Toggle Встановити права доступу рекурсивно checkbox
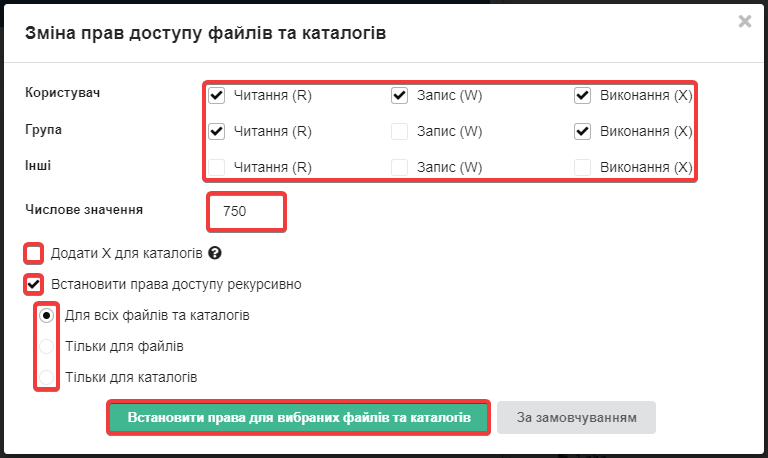 (35, 284)
